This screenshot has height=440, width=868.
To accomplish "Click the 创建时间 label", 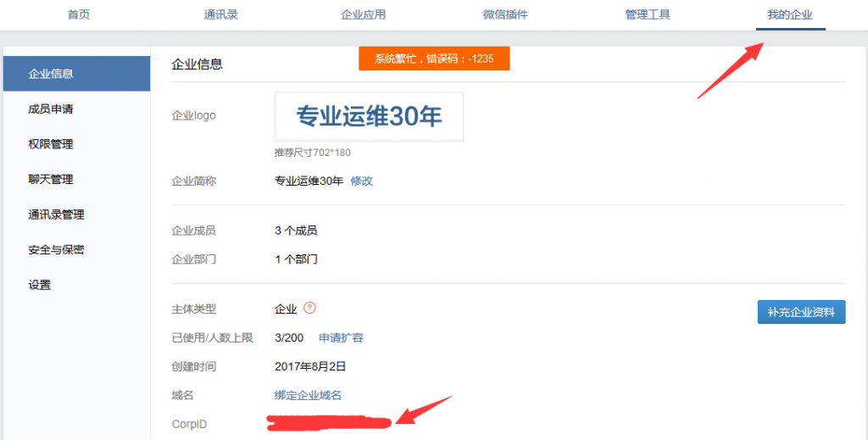I will [x=194, y=366].
